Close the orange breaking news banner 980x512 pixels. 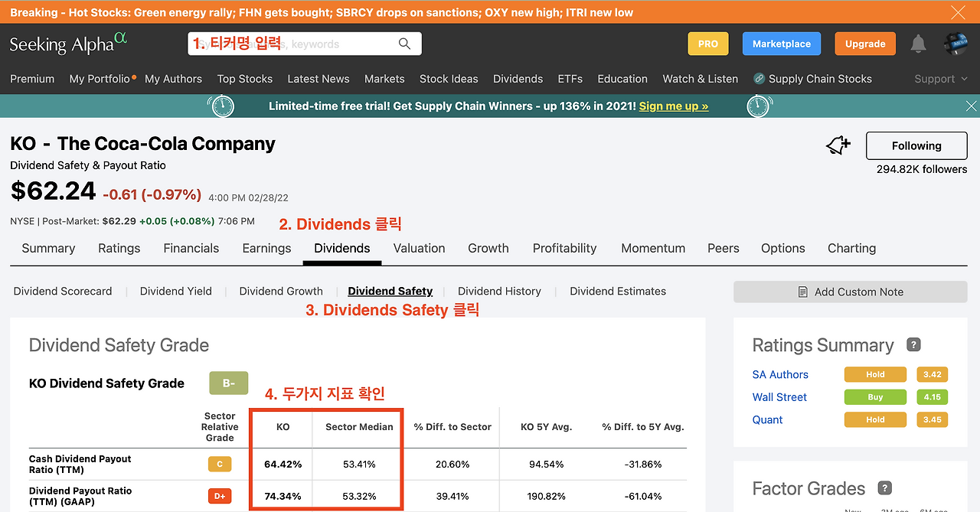[x=958, y=12]
